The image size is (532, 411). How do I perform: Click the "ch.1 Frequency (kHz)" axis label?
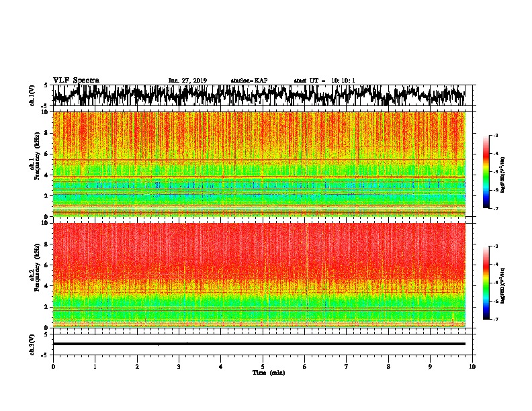(35, 156)
